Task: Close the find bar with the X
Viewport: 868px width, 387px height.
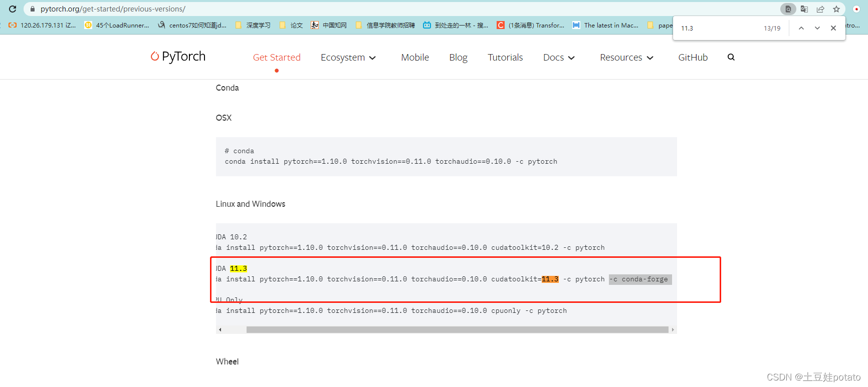Action: point(833,28)
